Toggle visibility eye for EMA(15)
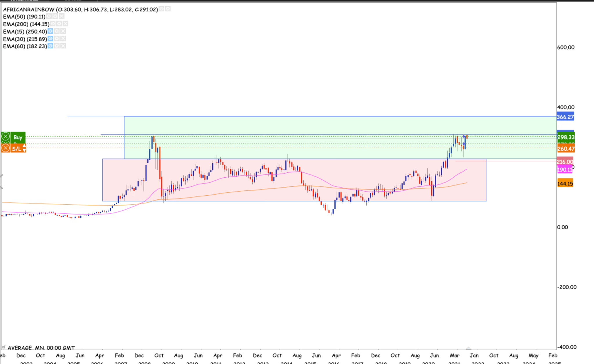 (50, 31)
